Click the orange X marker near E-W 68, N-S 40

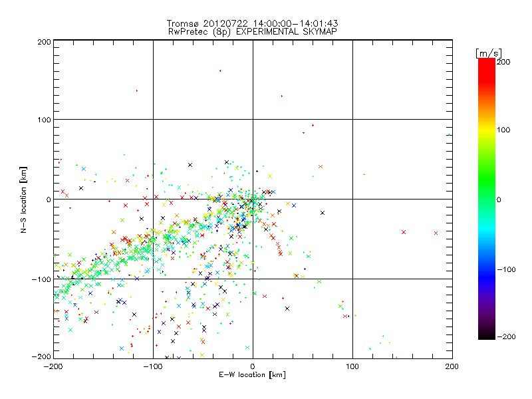[321, 167]
